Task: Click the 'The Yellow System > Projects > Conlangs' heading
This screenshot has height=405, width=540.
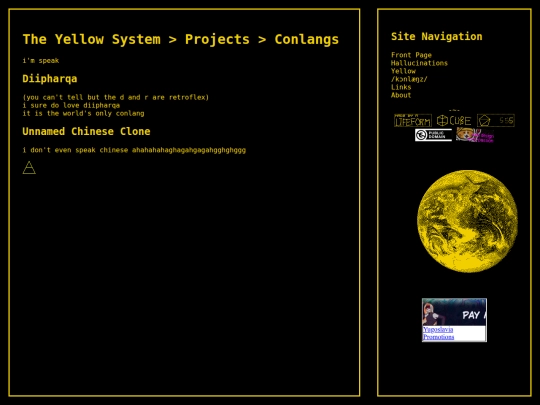Action: click(181, 39)
